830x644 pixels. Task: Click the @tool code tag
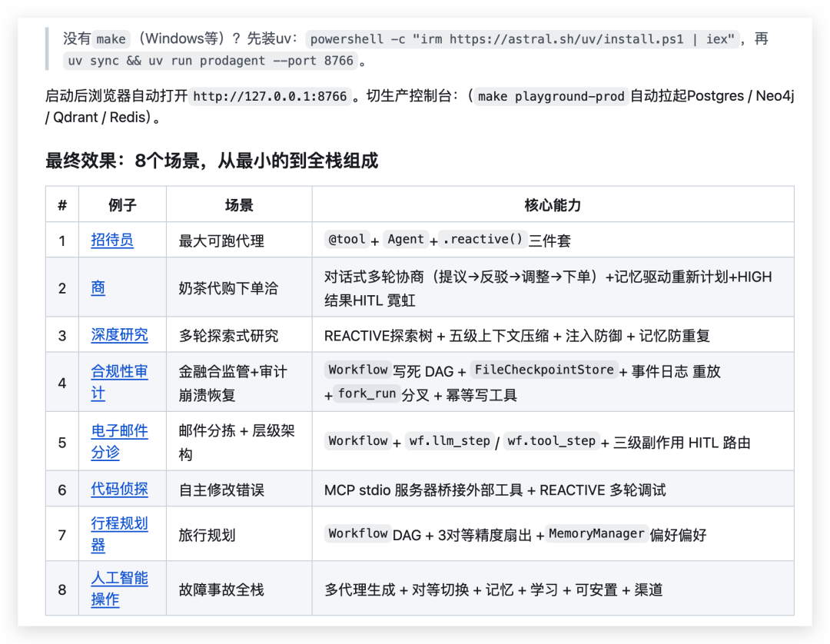[347, 239]
